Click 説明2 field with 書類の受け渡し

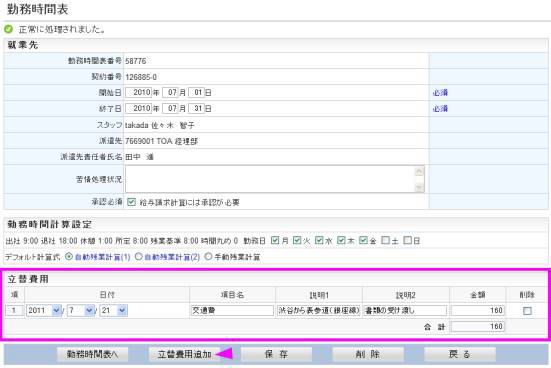point(406,310)
